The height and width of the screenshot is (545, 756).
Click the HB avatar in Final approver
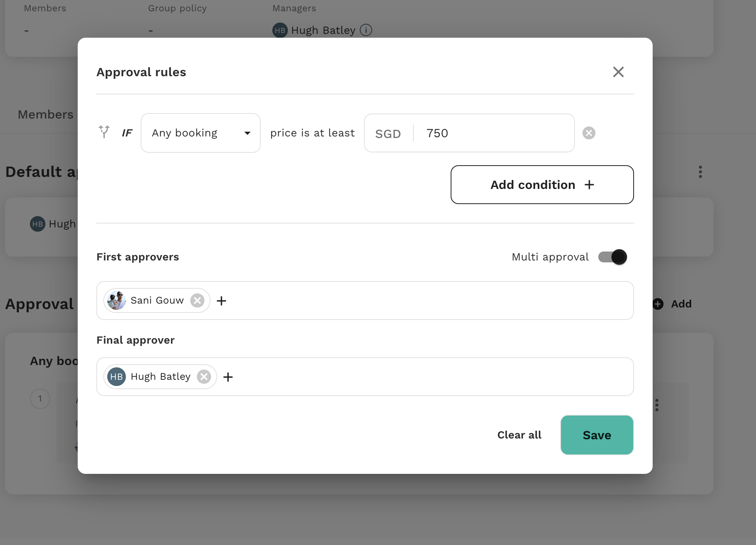click(x=117, y=377)
